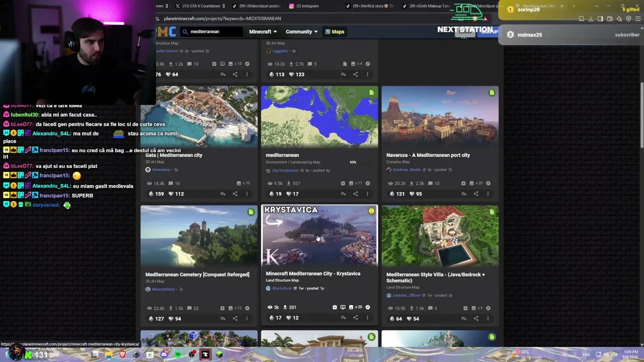644x362 pixels.
Task: Visit author Vemislavia profile
Action: (x=161, y=169)
